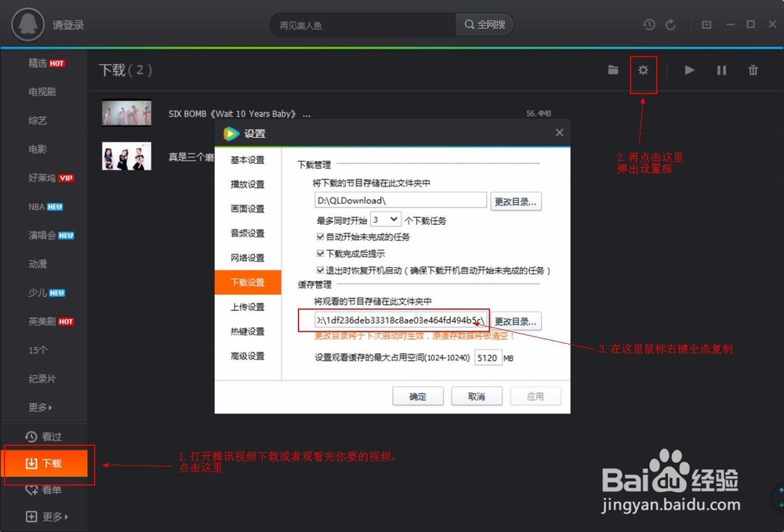The height and width of the screenshot is (532, 784).
Task: Open the download folder icon in the toolbar
Action: 613,70
